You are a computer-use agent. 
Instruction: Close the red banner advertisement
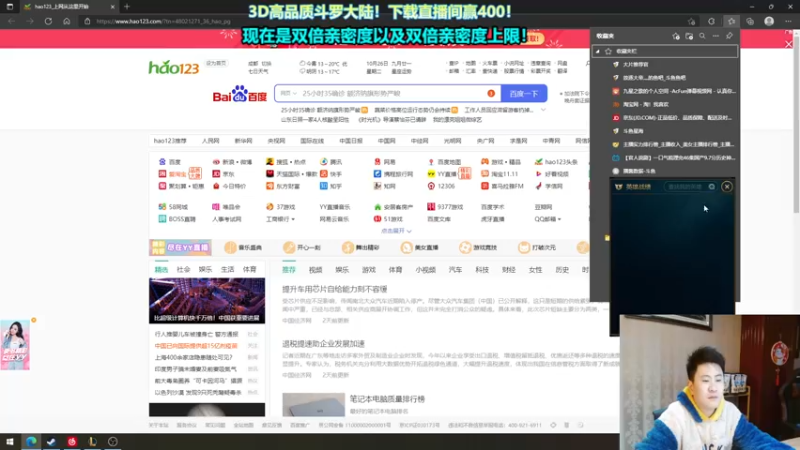pyautogui.click(x=789, y=44)
